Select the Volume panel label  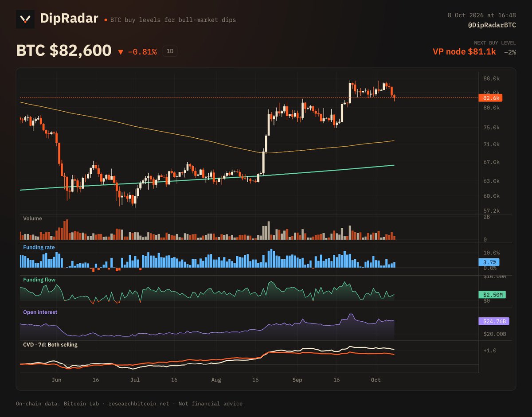32,218
